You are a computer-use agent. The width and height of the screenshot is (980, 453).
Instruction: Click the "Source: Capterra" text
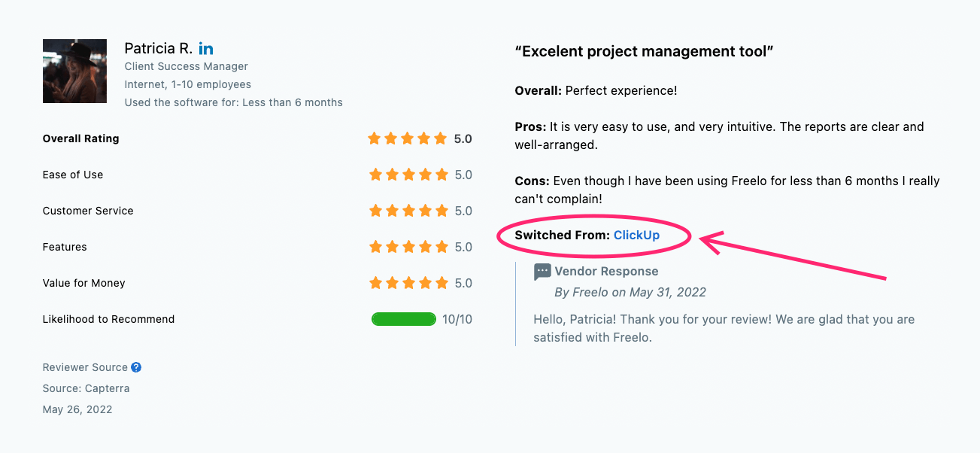point(86,388)
